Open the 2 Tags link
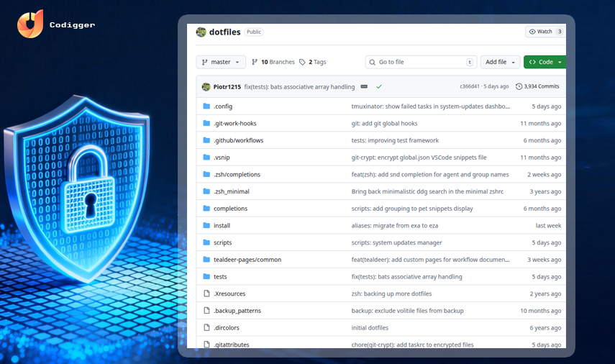This screenshot has height=364, width=615. tap(313, 62)
